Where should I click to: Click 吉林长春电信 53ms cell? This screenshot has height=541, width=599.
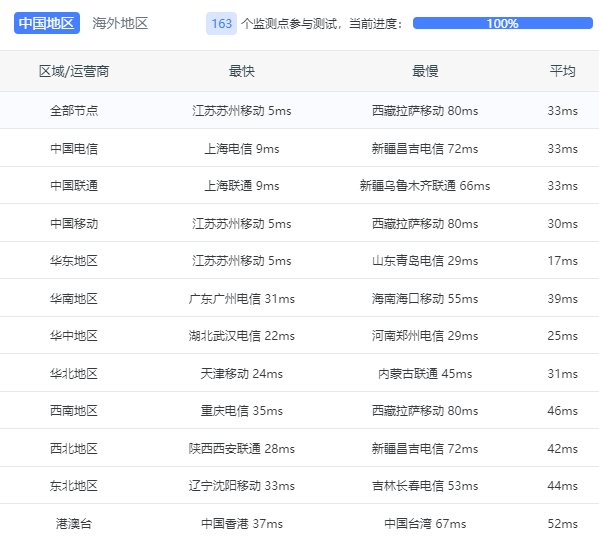[425, 486]
